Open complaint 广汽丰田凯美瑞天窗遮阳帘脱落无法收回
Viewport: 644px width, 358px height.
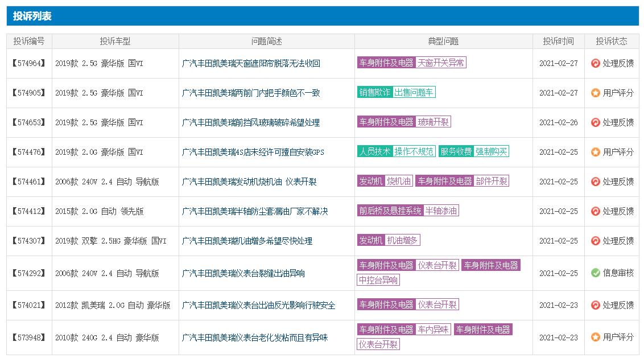(250, 63)
